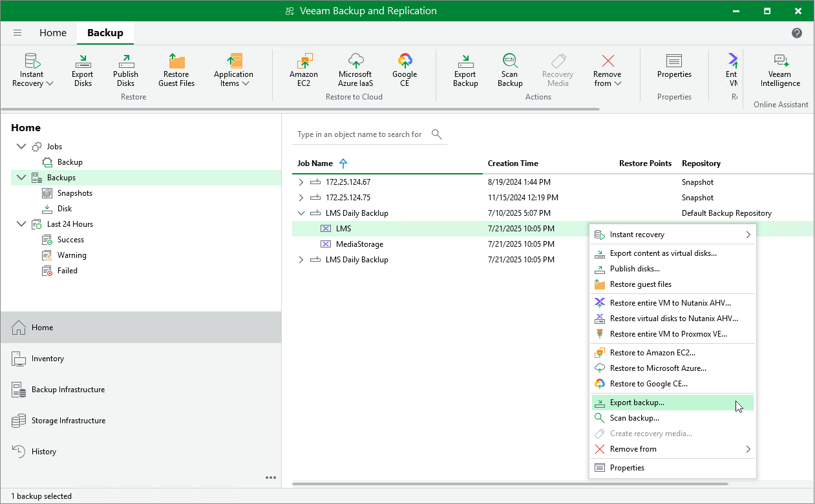
Task: Click the object name search field
Action: pyautogui.click(x=359, y=134)
